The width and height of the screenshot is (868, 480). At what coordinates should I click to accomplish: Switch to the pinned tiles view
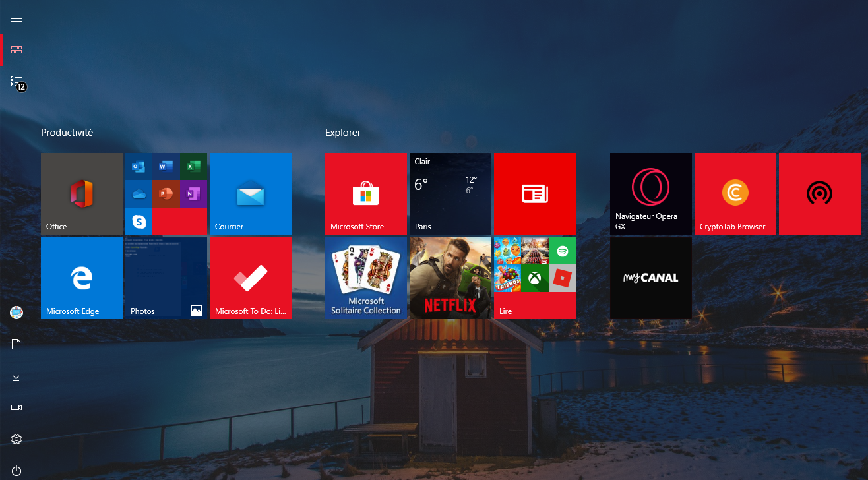point(16,49)
